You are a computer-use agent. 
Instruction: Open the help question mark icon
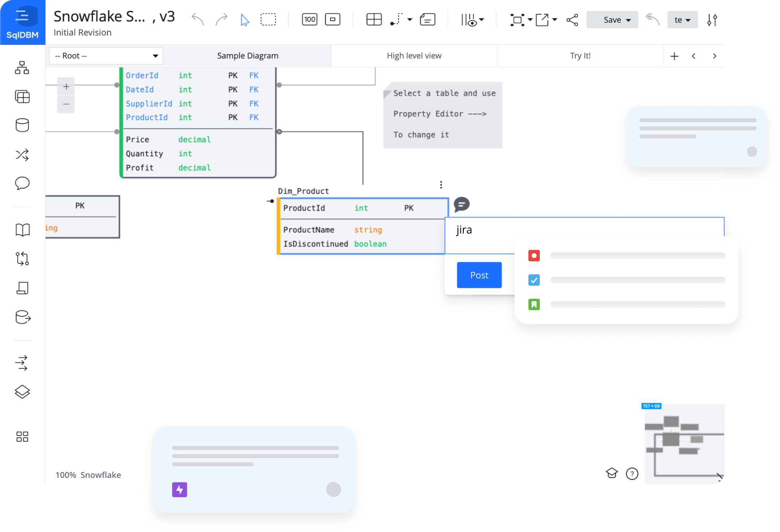632,474
